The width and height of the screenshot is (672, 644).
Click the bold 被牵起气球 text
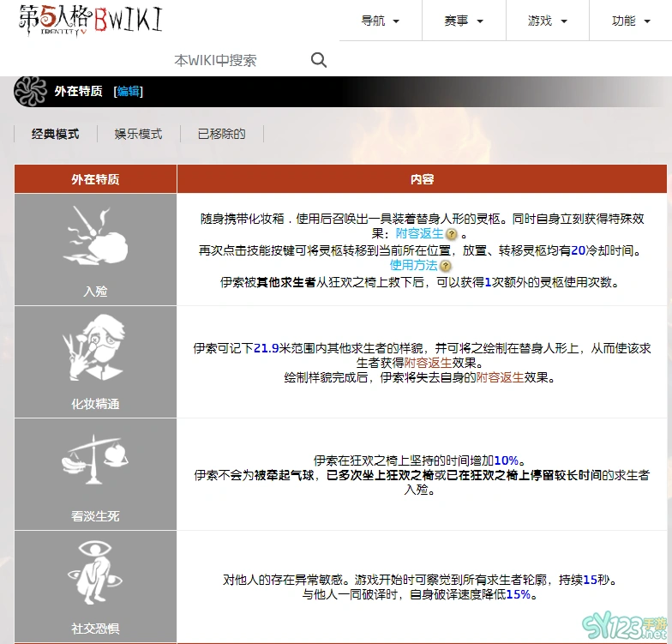(285, 475)
